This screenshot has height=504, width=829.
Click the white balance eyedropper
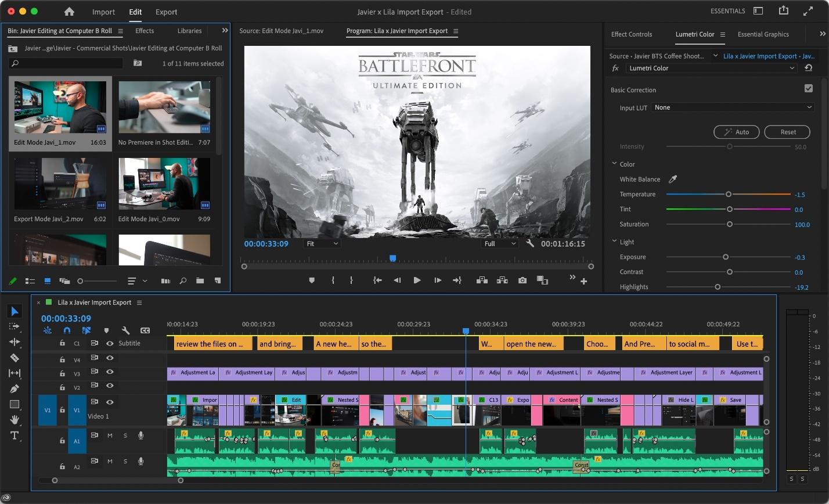673,179
